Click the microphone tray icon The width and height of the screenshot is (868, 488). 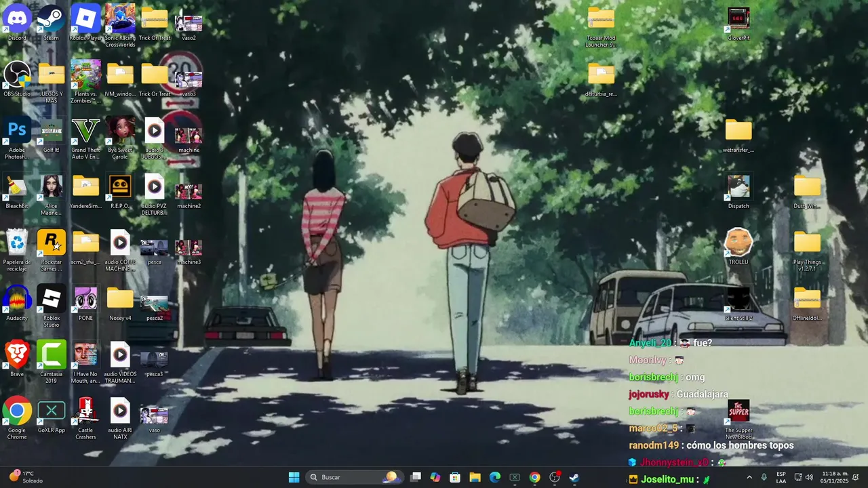coord(764,477)
